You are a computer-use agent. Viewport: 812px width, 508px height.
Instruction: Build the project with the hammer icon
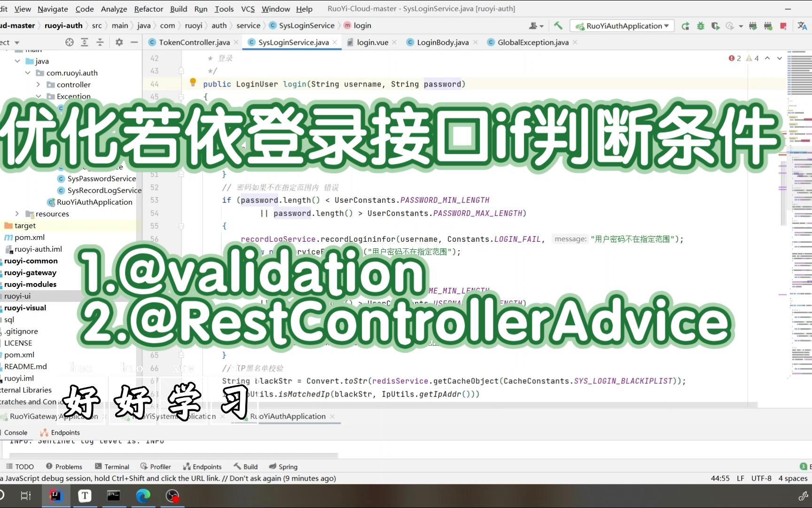click(x=558, y=26)
